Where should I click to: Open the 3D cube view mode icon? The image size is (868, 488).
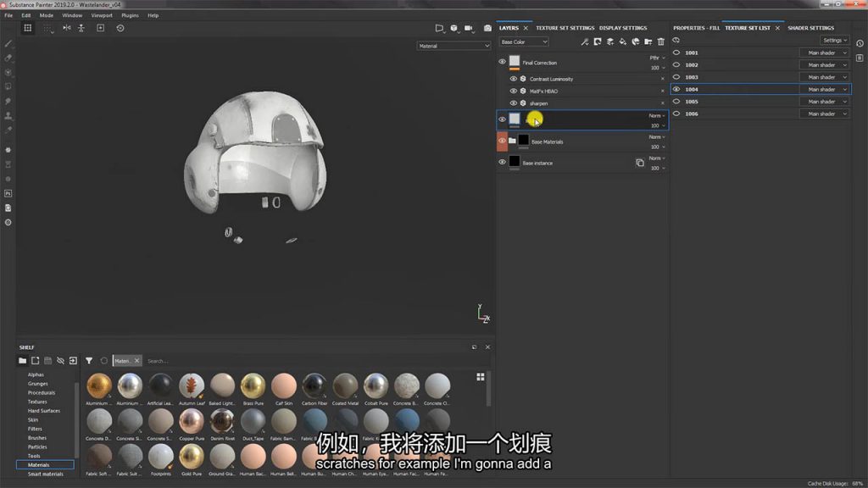pyautogui.click(x=454, y=28)
